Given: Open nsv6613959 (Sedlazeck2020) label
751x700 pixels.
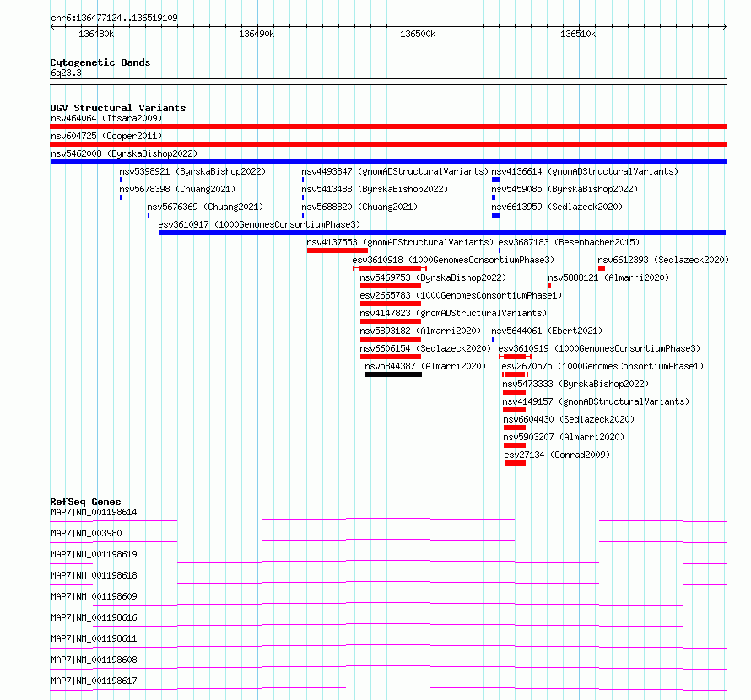Looking at the screenshot, I should [x=557, y=207].
